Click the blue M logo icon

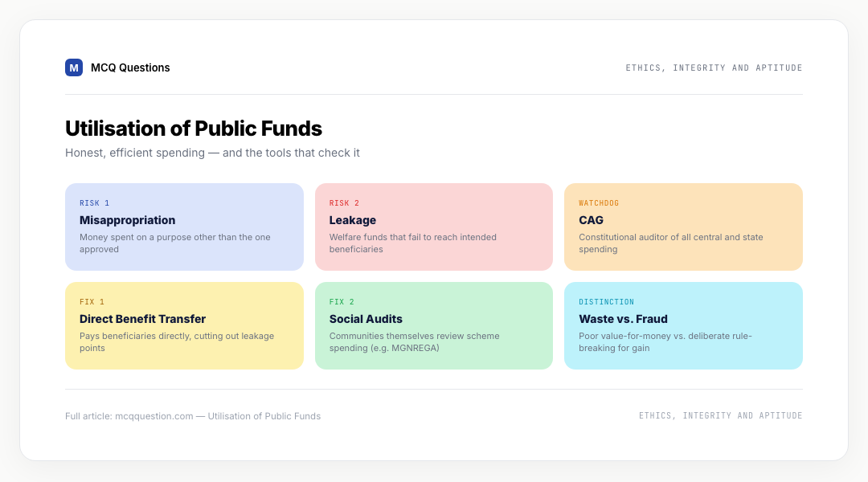[x=74, y=67]
